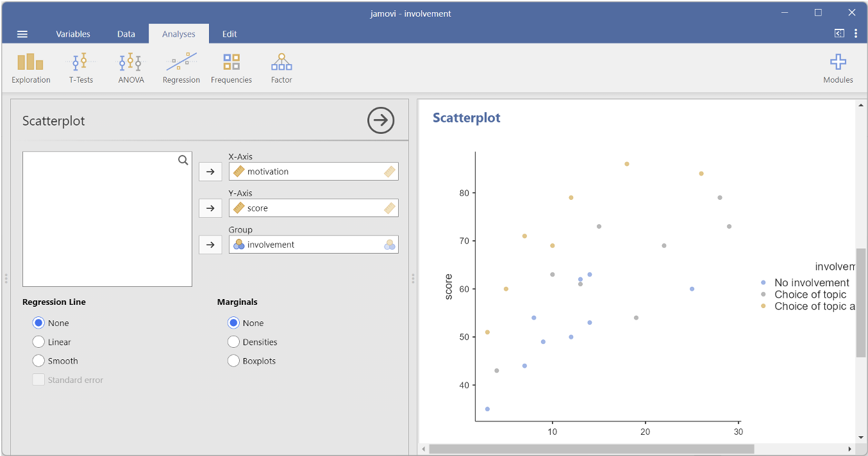The width and height of the screenshot is (868, 456).
Task: Open the vertical three-dot options menu
Action: 856,34
